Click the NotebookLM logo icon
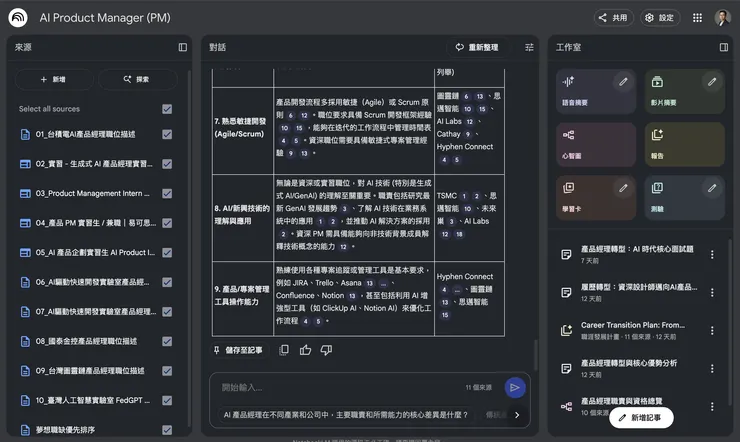 pos(18,18)
